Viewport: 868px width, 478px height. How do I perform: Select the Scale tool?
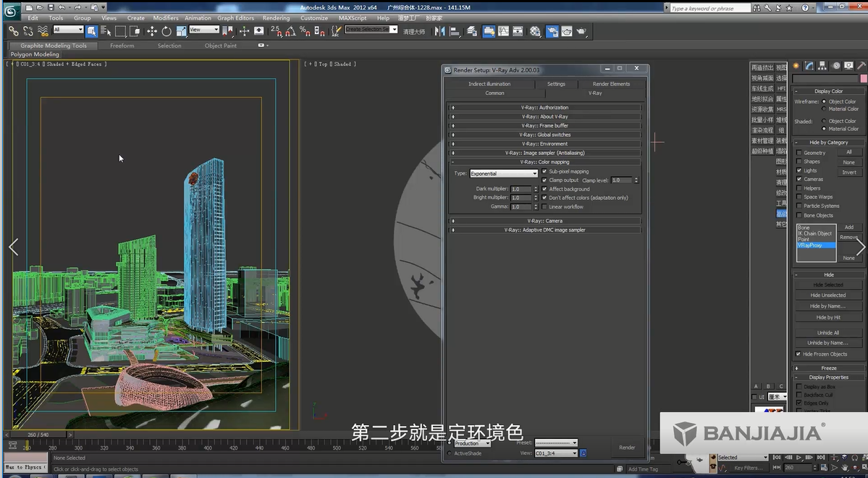click(x=181, y=31)
